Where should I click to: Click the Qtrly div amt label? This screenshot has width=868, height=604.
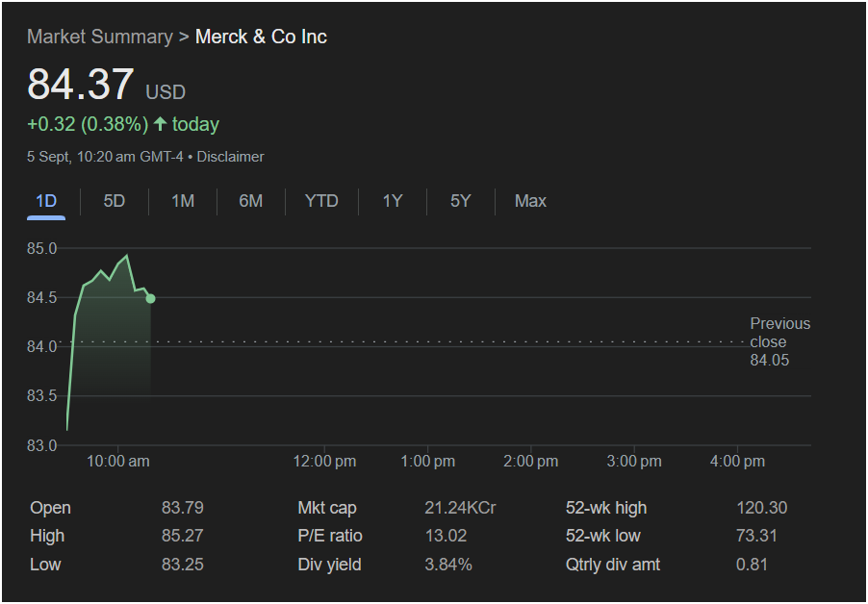613,565
